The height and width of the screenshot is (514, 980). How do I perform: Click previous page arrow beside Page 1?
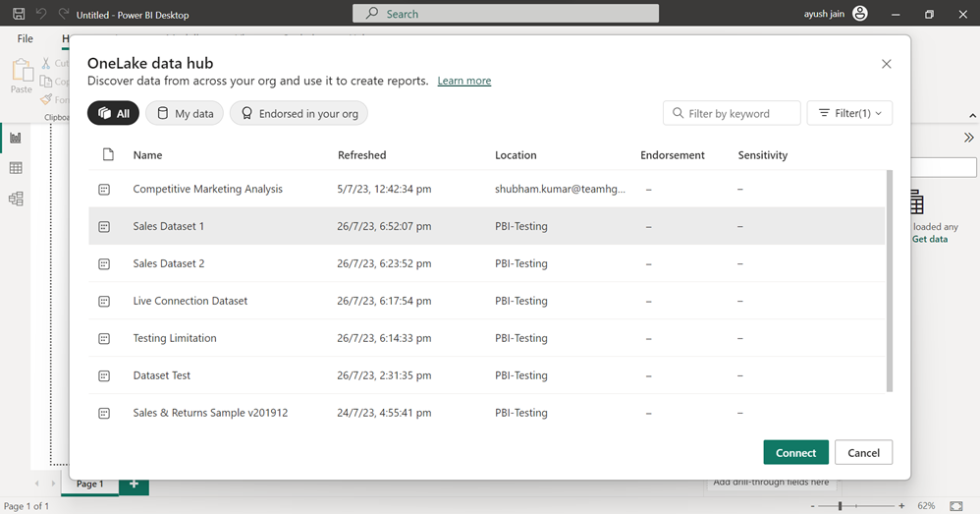pos(37,484)
